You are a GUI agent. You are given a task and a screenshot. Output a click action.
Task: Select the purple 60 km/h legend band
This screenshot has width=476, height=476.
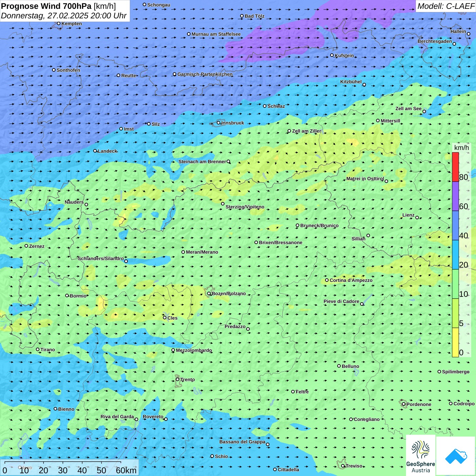[455, 196]
